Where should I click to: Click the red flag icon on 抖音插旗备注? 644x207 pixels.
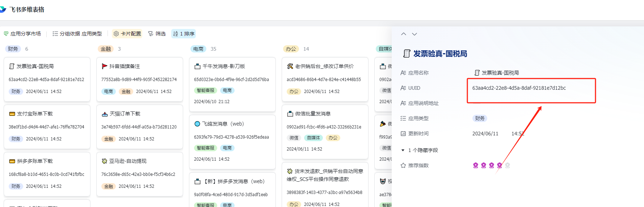105,66
